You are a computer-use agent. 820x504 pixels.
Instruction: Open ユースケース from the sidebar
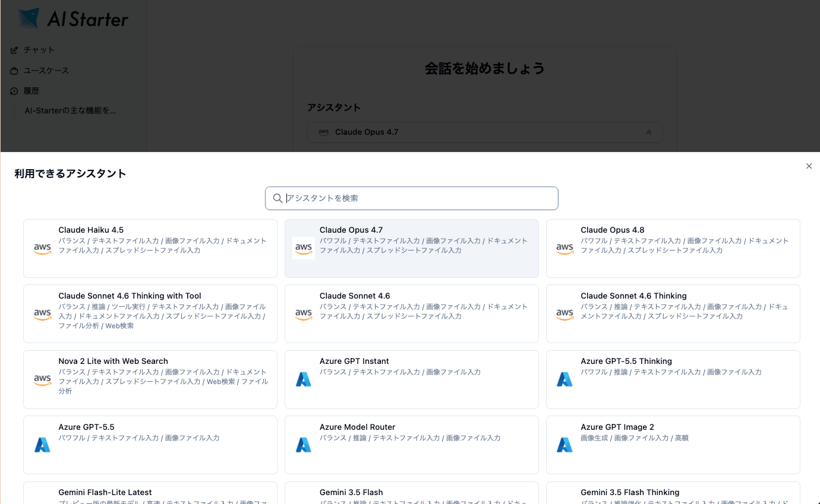(x=46, y=71)
